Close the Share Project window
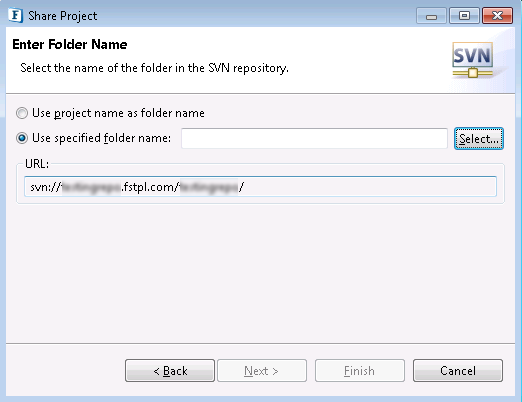 pos(497,16)
